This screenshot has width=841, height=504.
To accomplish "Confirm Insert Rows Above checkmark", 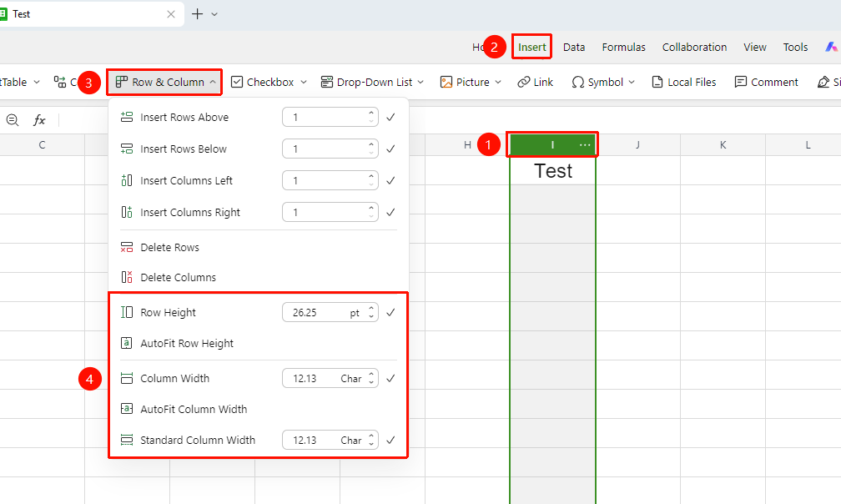I will pos(390,117).
